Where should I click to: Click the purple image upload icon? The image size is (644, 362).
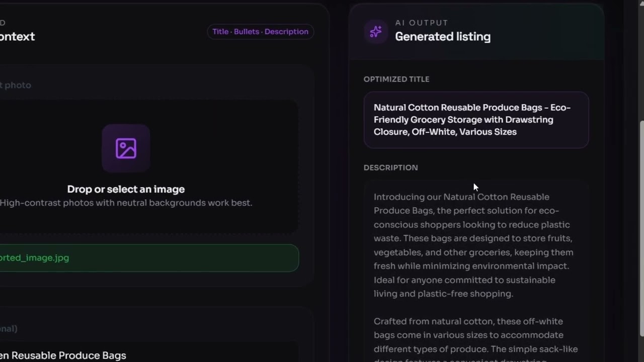tap(126, 149)
